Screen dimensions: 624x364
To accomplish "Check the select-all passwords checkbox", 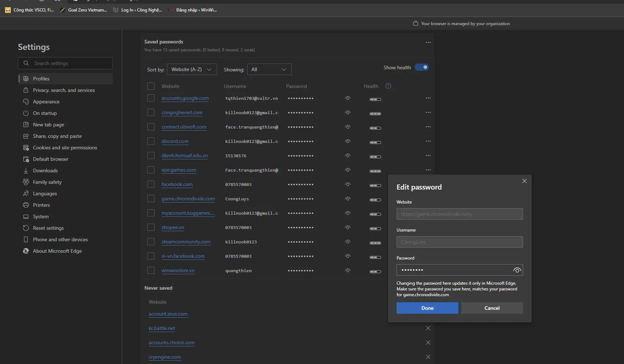I will pos(151,86).
